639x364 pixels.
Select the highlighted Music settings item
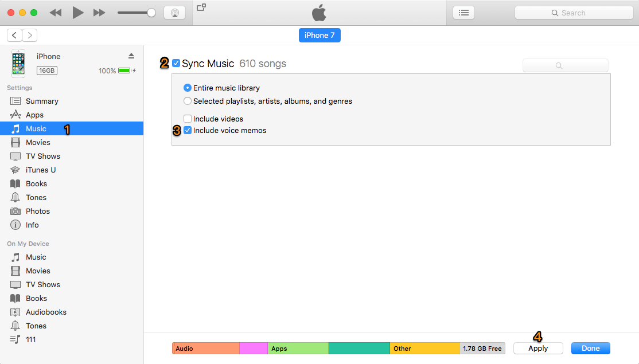(x=72, y=128)
